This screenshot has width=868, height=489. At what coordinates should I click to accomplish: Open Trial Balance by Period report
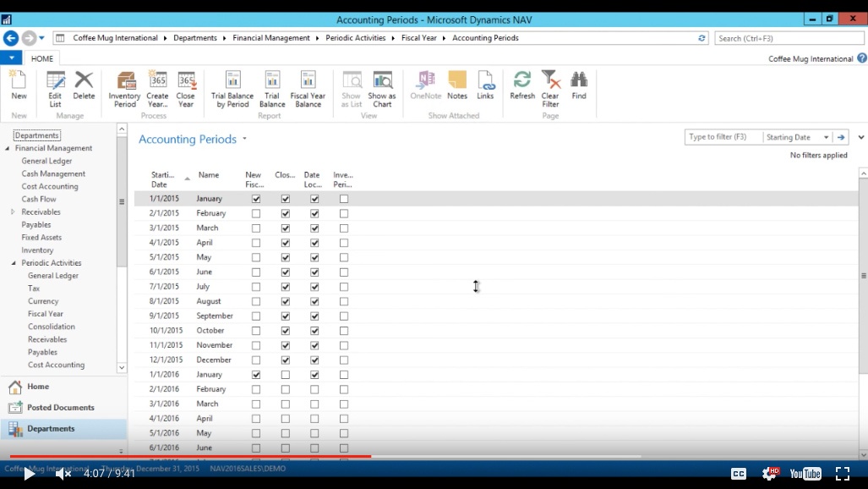[x=232, y=89]
